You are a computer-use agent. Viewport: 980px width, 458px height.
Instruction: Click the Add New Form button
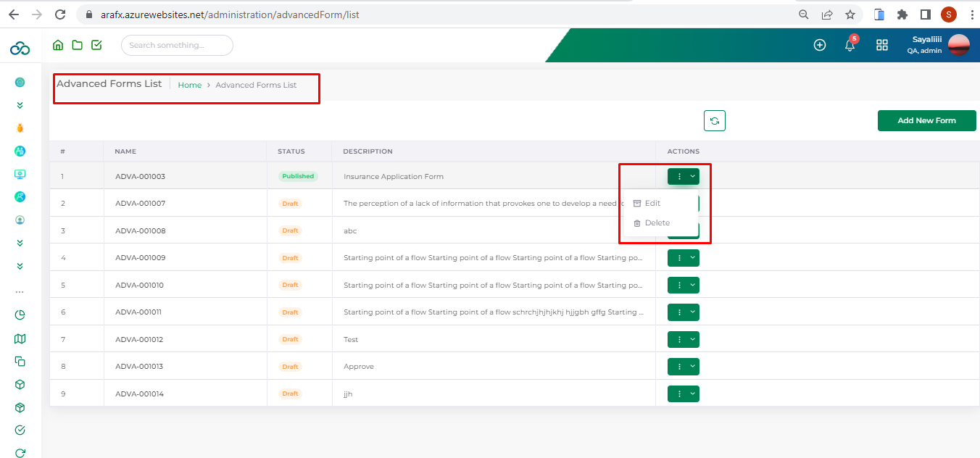(926, 121)
